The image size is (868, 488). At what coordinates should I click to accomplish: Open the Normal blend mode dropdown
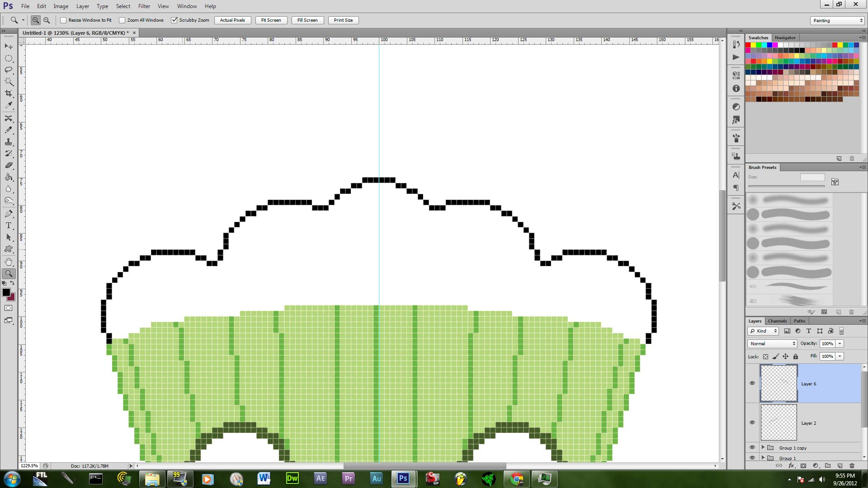(x=772, y=343)
